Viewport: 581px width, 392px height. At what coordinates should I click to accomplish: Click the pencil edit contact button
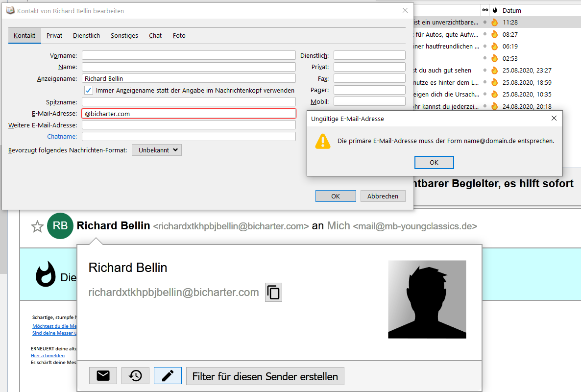(168, 376)
